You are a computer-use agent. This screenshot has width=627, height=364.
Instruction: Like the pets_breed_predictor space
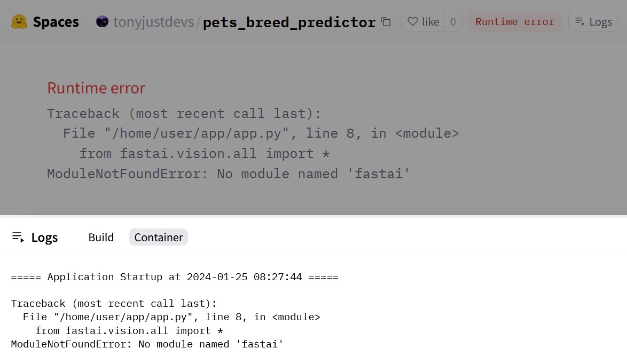click(x=423, y=21)
